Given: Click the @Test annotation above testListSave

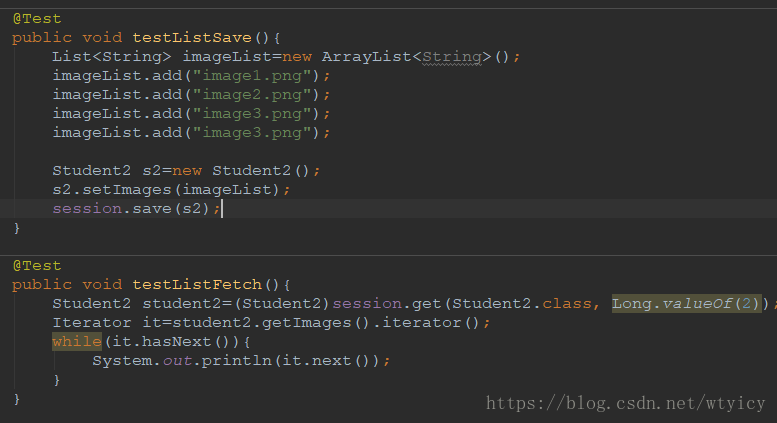Looking at the screenshot, I should coord(37,19).
